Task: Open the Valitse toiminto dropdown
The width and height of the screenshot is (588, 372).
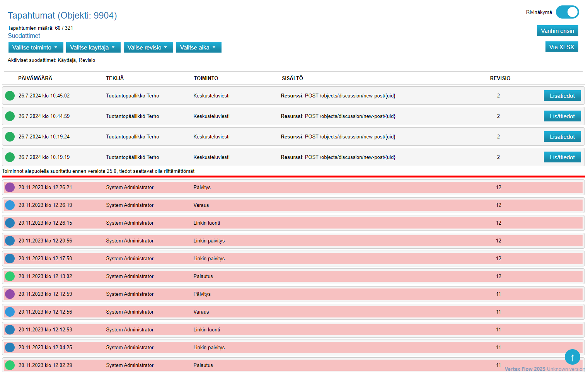Action: [36, 48]
